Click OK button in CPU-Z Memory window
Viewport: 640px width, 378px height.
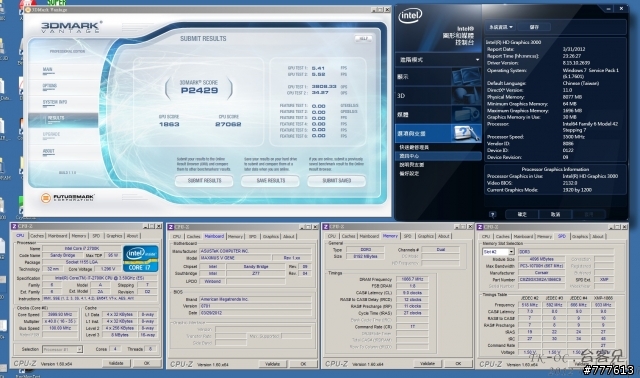click(458, 363)
